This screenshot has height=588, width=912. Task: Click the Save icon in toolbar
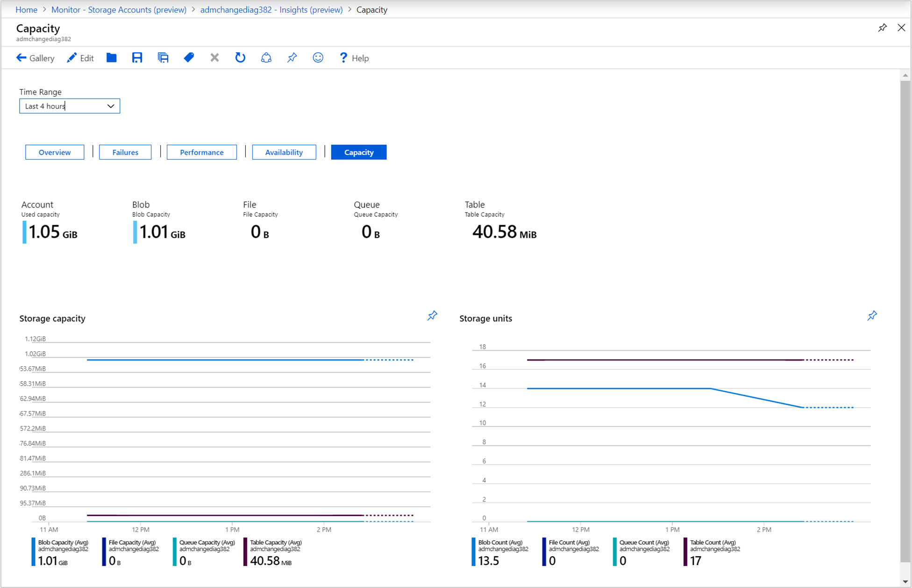[138, 58]
